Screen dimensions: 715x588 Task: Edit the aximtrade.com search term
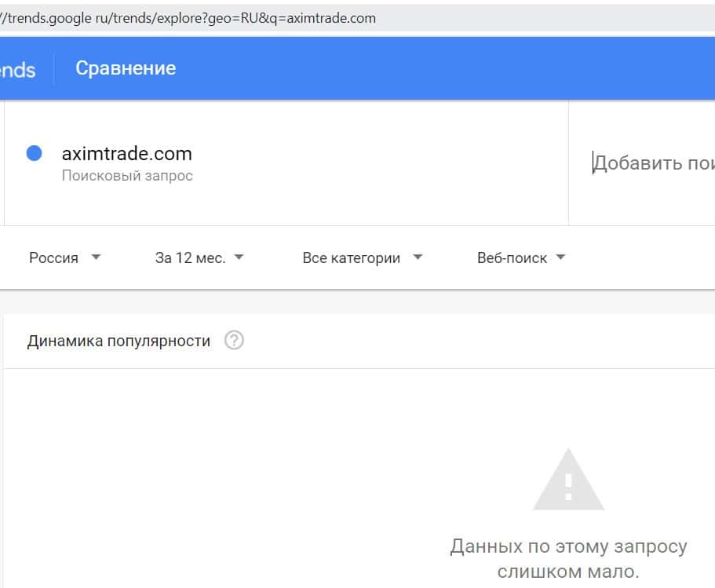pyautogui.click(x=126, y=153)
